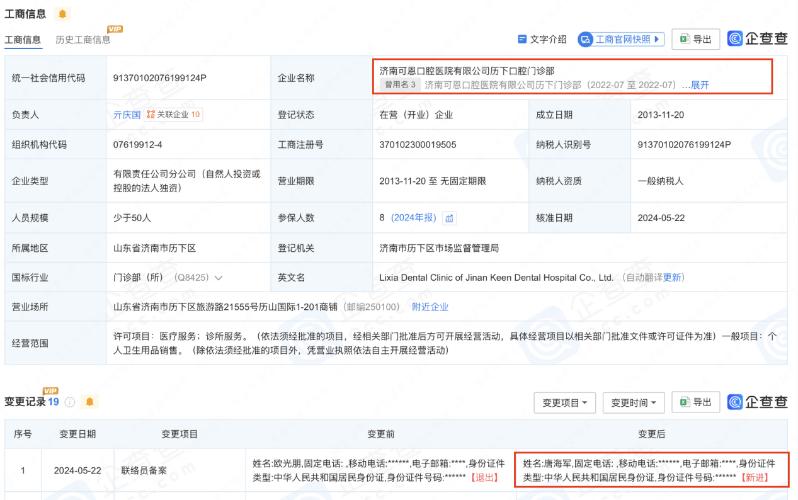This screenshot has height=500, width=798.
Task: Click the 企查查 logo in the change records header
Action: click(x=757, y=402)
